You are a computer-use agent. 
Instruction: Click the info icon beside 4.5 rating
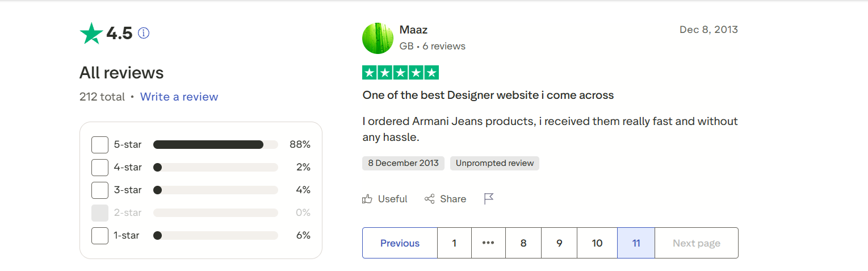coord(144,34)
